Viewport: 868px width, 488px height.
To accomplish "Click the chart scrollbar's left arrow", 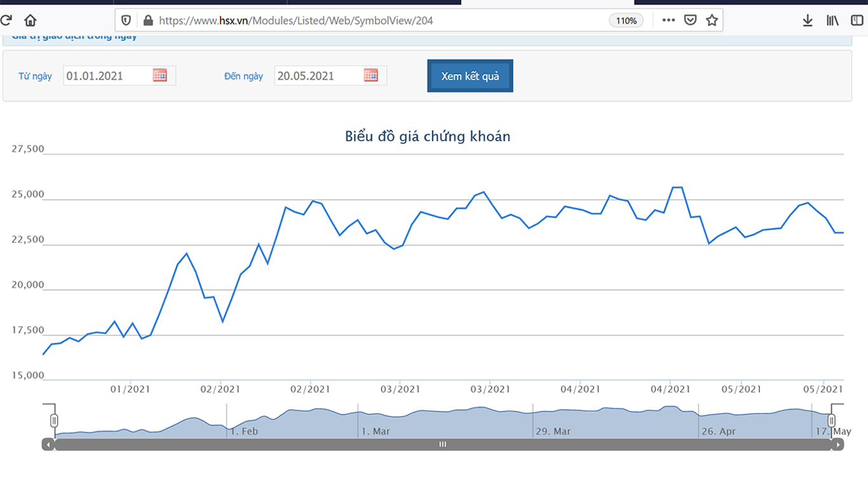I will coord(48,445).
